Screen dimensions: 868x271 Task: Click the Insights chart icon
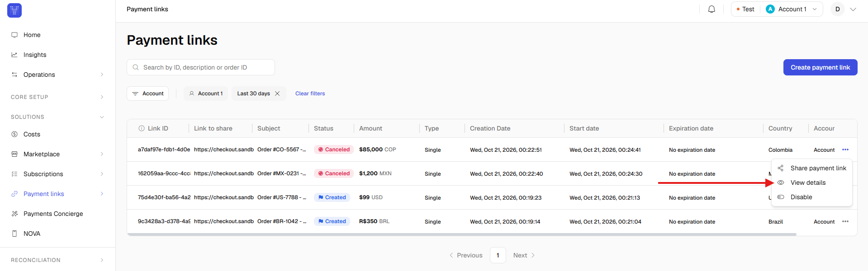click(14, 55)
